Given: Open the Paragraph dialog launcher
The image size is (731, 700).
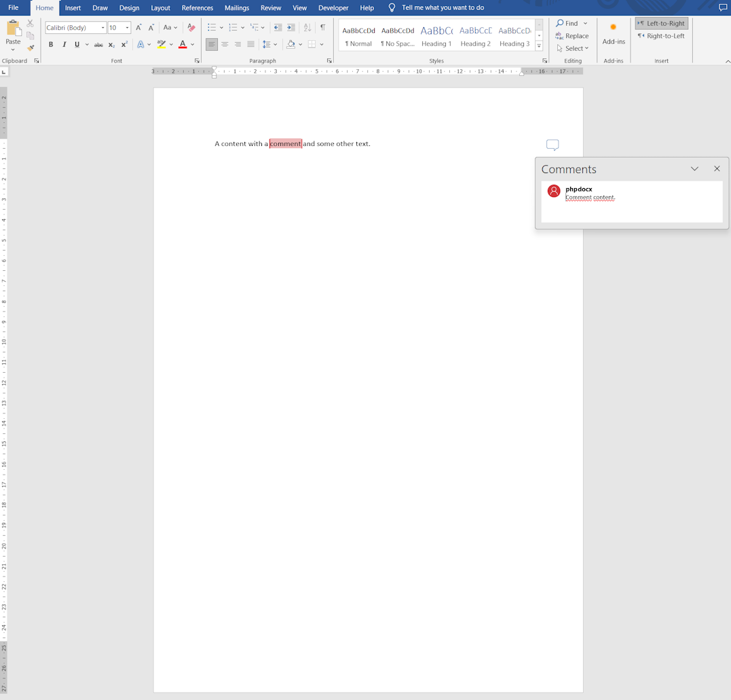Looking at the screenshot, I should [x=330, y=60].
